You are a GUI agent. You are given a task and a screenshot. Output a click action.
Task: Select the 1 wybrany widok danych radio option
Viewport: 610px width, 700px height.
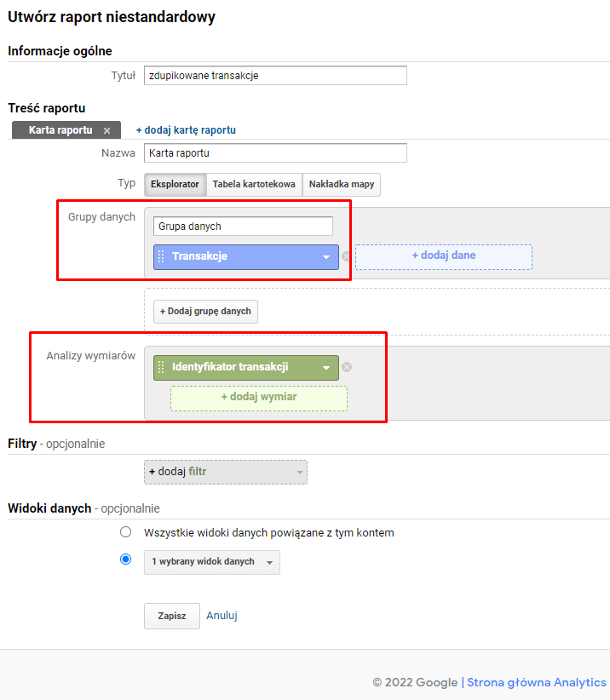coord(126,559)
